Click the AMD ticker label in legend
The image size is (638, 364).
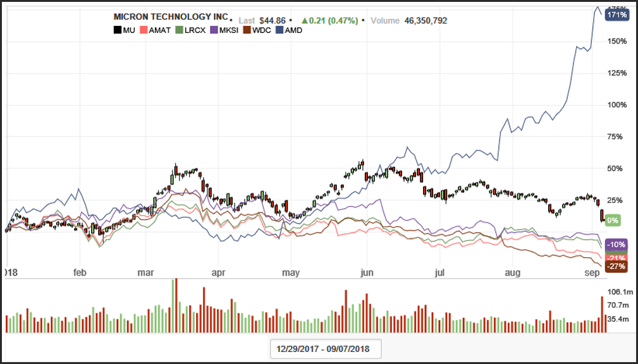coord(294,30)
